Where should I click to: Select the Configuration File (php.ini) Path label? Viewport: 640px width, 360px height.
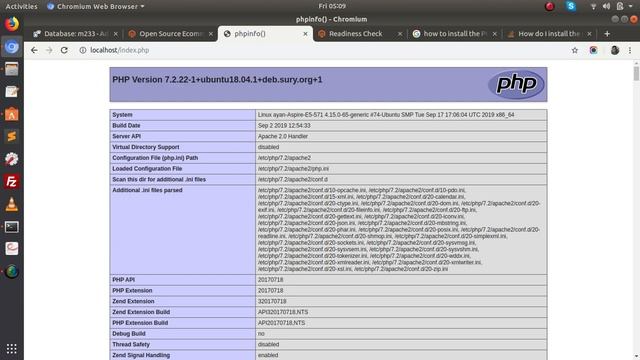coord(155,158)
